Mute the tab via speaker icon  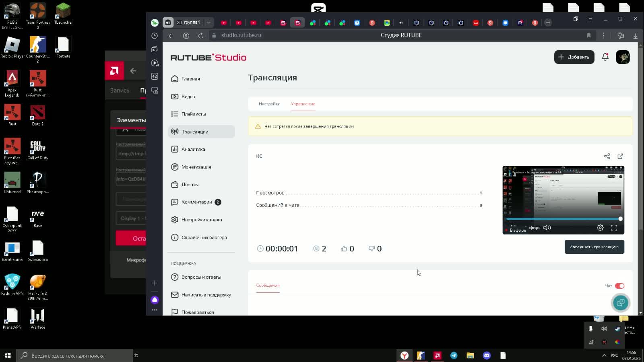pos(168,23)
